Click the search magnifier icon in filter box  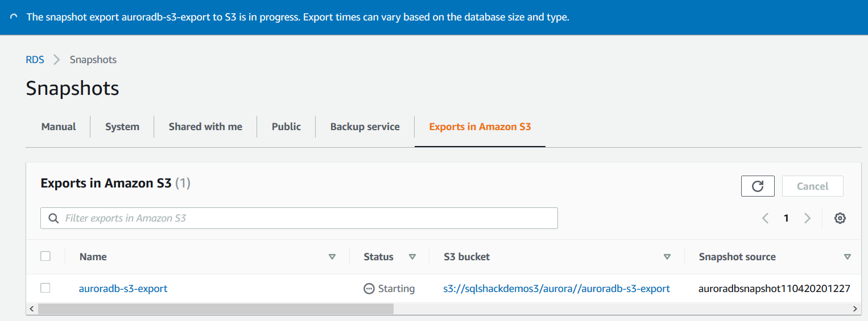(x=53, y=218)
